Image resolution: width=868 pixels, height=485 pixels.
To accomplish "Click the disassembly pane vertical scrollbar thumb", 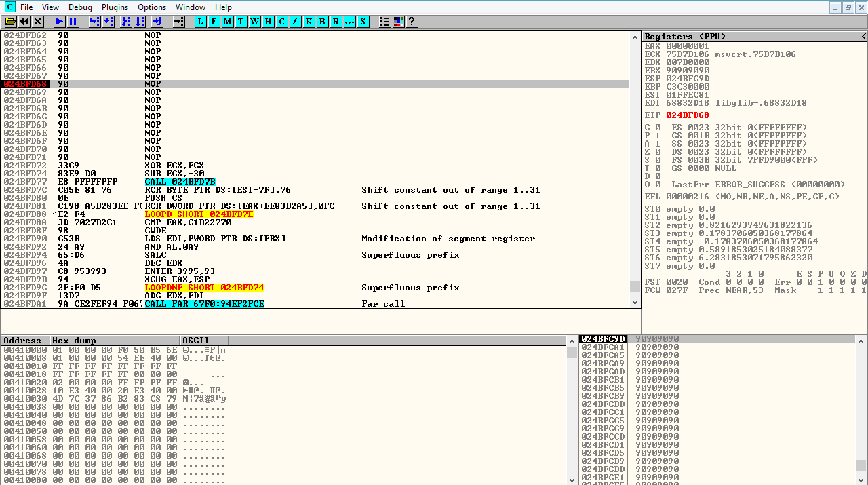I will click(x=635, y=286).
